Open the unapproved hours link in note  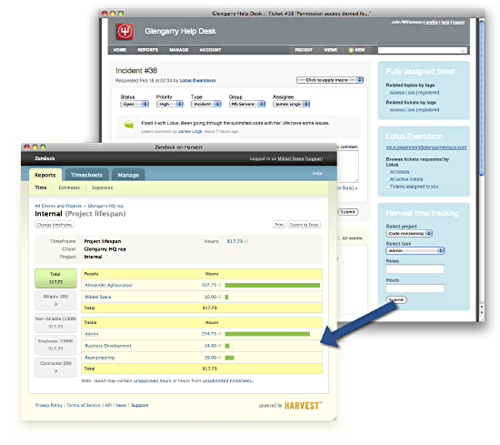[152, 380]
